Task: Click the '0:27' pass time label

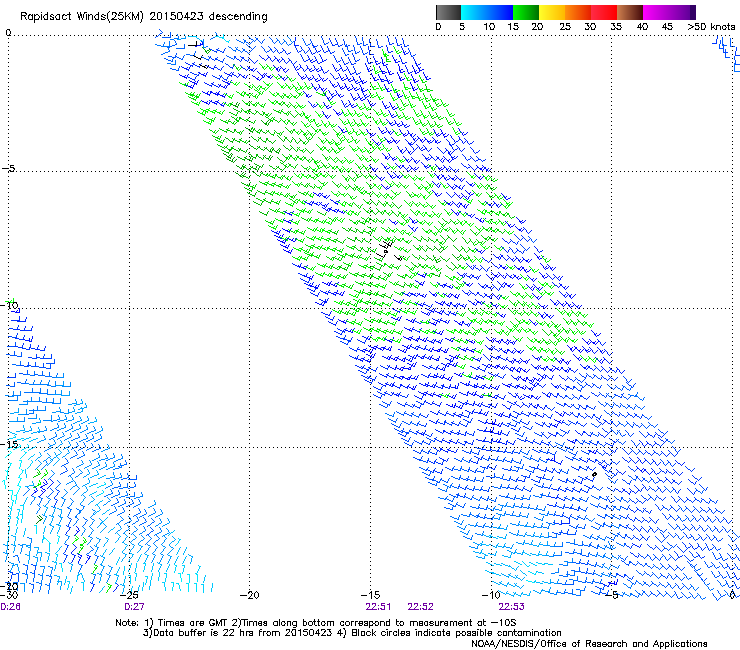Action: [x=134, y=607]
